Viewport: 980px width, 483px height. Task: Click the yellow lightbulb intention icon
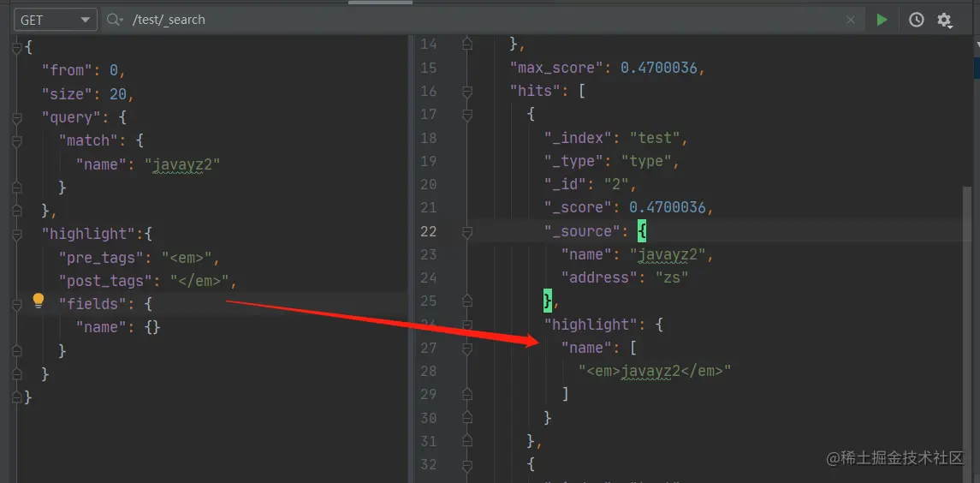click(39, 301)
